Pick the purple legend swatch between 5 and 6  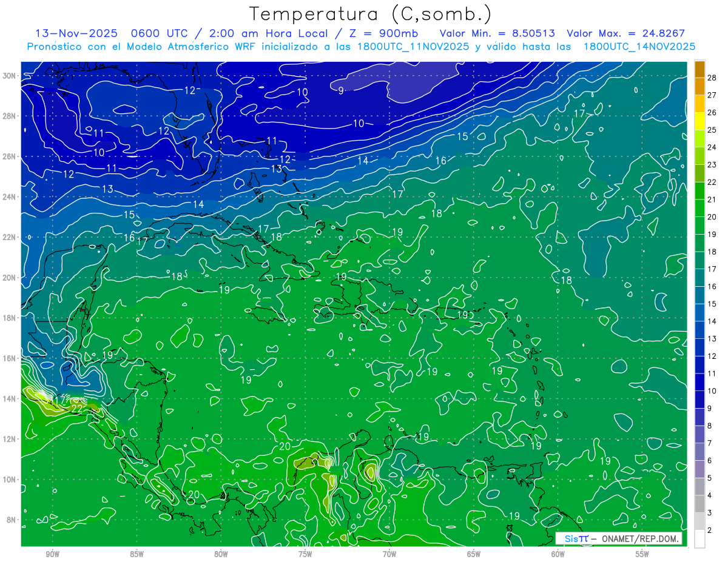pos(699,469)
